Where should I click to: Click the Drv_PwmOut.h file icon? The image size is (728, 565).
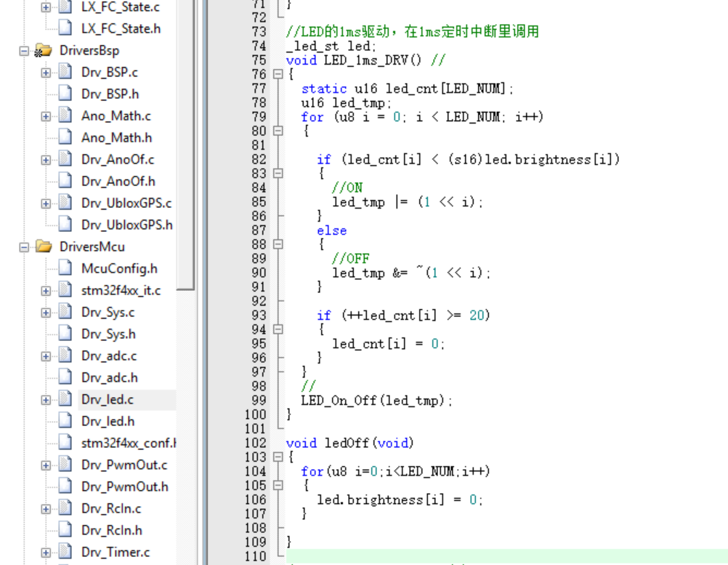pyautogui.click(x=65, y=486)
